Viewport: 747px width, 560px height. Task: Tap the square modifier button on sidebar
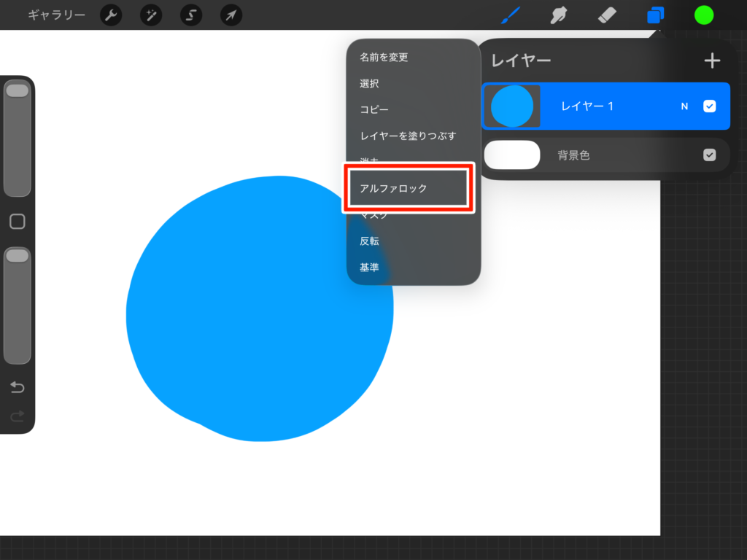[18, 222]
